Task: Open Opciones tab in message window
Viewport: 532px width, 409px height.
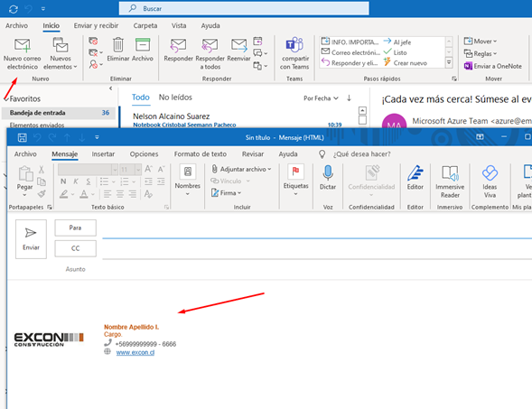Action: pos(144,154)
